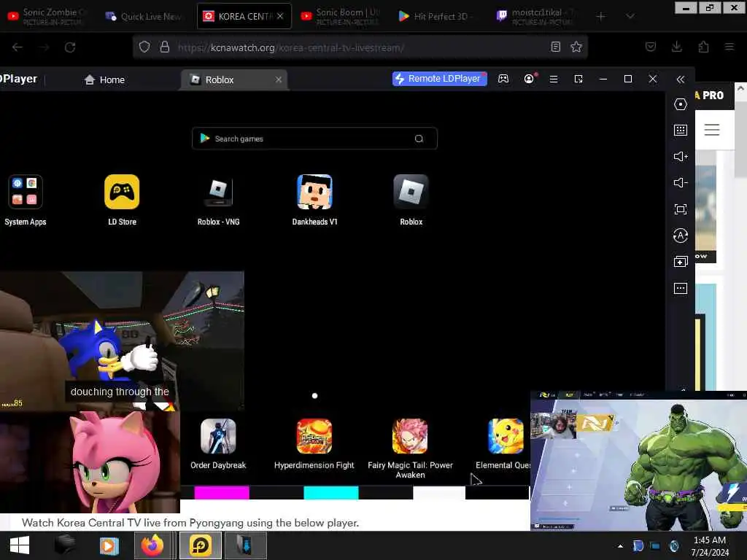Show hidden system tray icons

[620, 546]
